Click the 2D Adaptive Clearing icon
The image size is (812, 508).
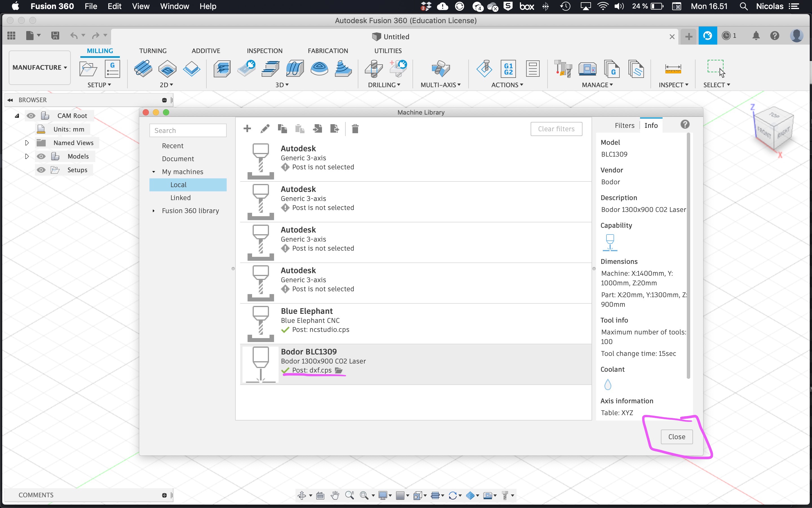(x=143, y=69)
